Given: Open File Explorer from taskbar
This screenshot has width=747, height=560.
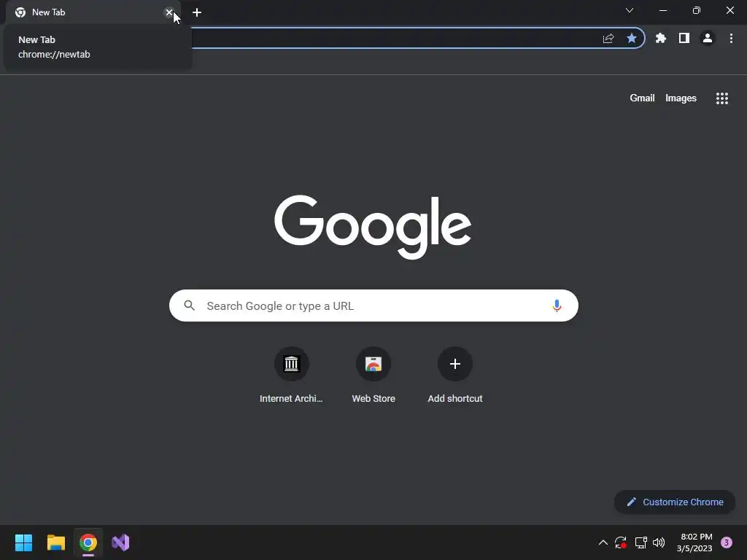Looking at the screenshot, I should pyautogui.click(x=56, y=542).
